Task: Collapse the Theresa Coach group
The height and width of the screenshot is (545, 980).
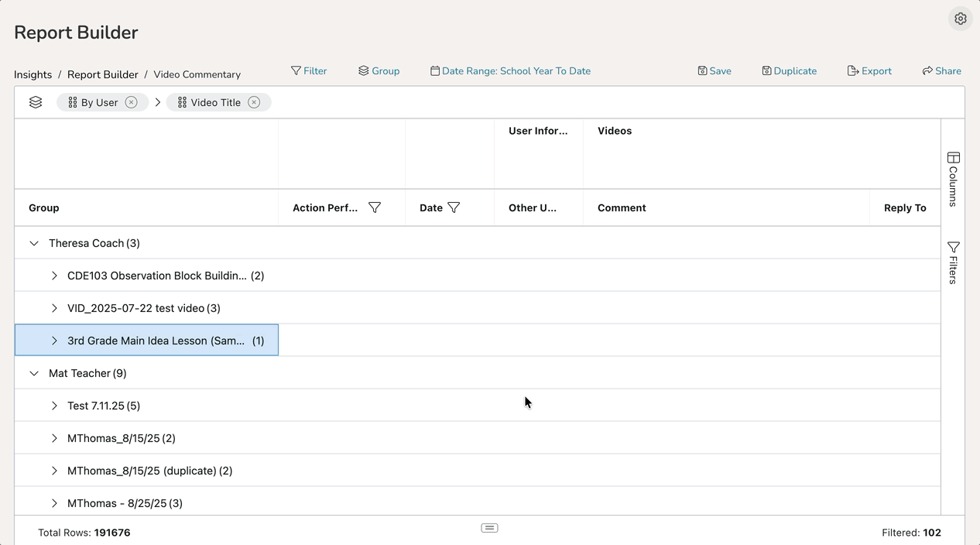Action: [x=34, y=243]
